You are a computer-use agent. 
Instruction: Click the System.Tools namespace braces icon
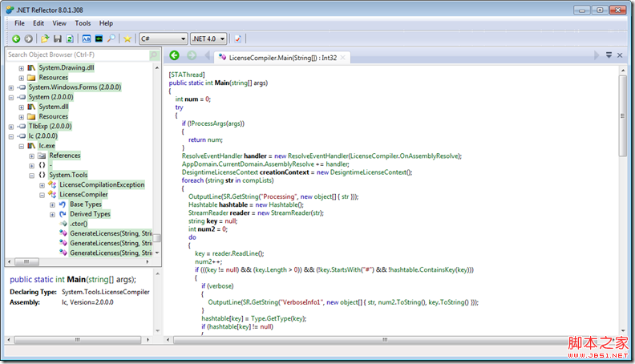coord(42,175)
